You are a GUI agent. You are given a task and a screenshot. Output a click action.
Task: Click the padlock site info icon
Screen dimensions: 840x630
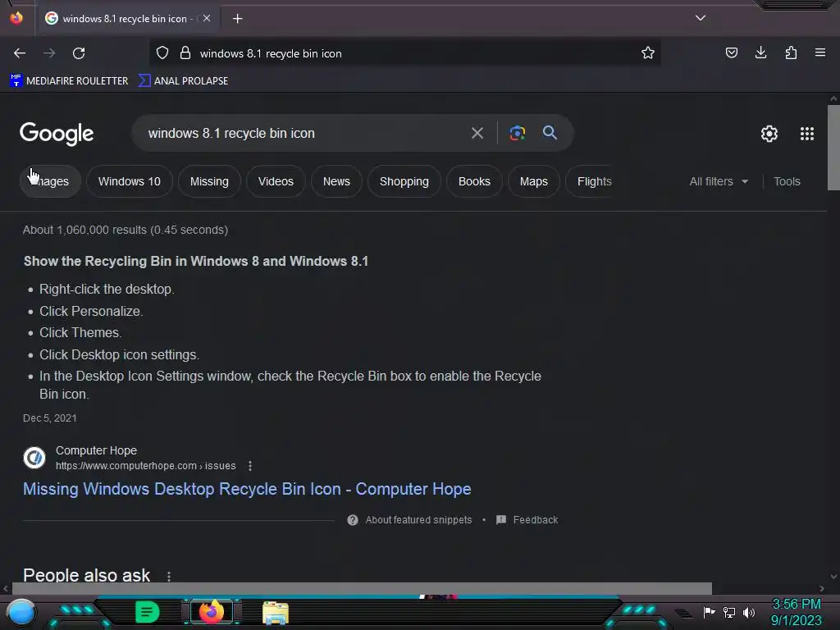185,53
